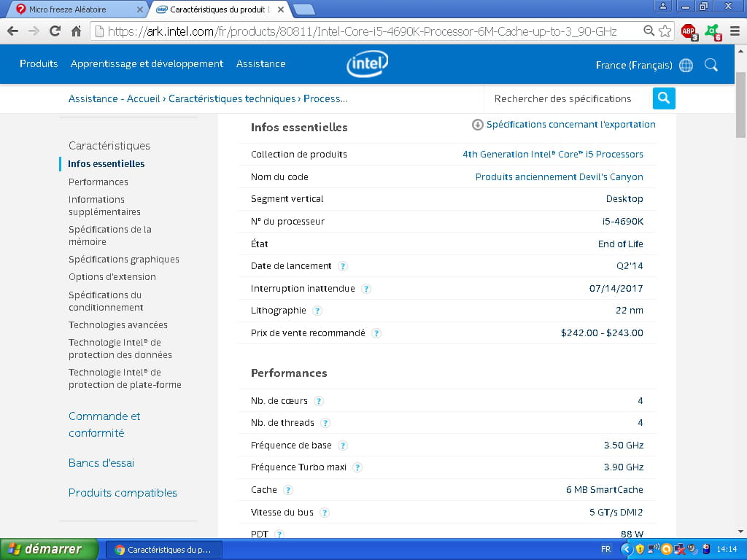Select Chrome Caractéristiques du p... taskbar button
Screen dimensions: 747x560
point(163,550)
